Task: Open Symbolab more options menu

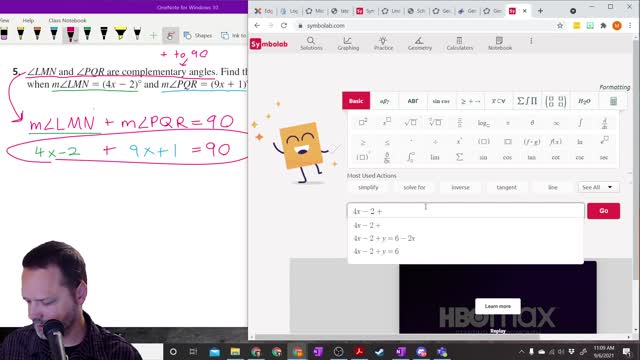Action: click(x=531, y=41)
